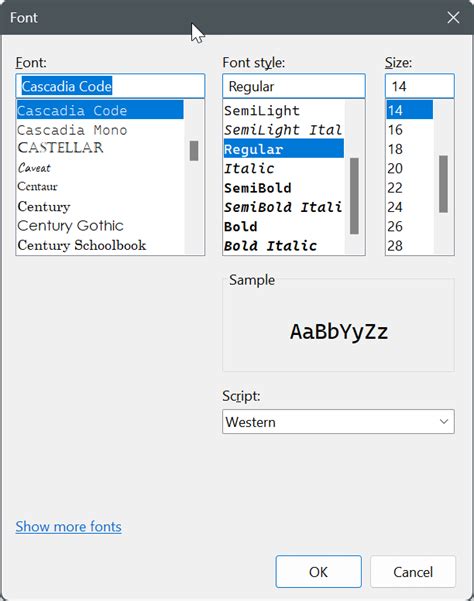Select Century font entry
474x601 pixels.
click(x=100, y=206)
